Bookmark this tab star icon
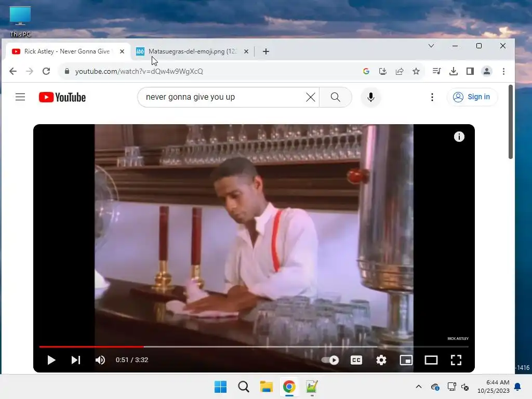 click(x=416, y=71)
